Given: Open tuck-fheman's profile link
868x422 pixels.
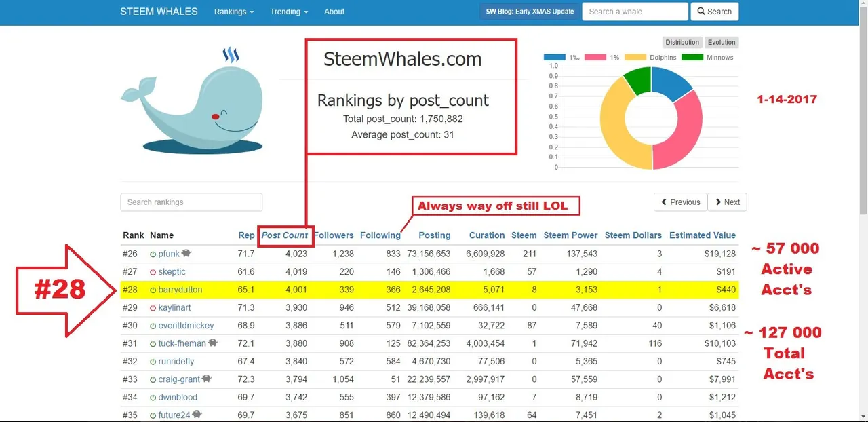Looking at the screenshot, I should point(182,344).
